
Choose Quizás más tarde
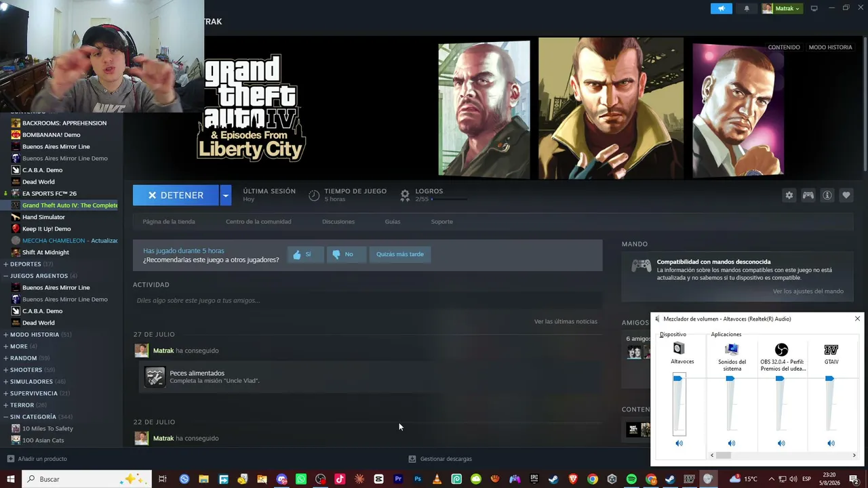coord(400,254)
